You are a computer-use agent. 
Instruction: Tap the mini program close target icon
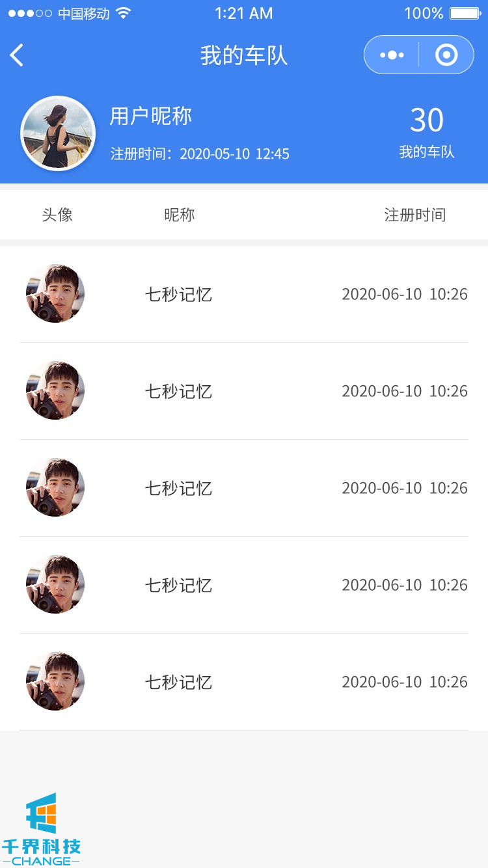click(446, 55)
